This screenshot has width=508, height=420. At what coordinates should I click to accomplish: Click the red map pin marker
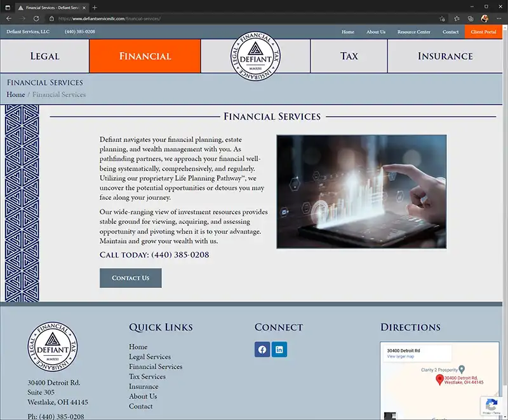pos(439,379)
